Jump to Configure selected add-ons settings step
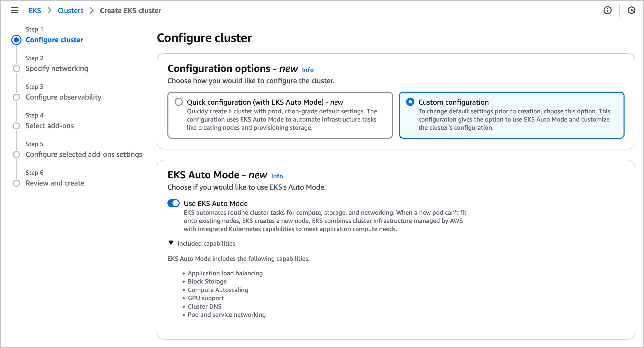The height and width of the screenshot is (348, 644). (x=84, y=155)
